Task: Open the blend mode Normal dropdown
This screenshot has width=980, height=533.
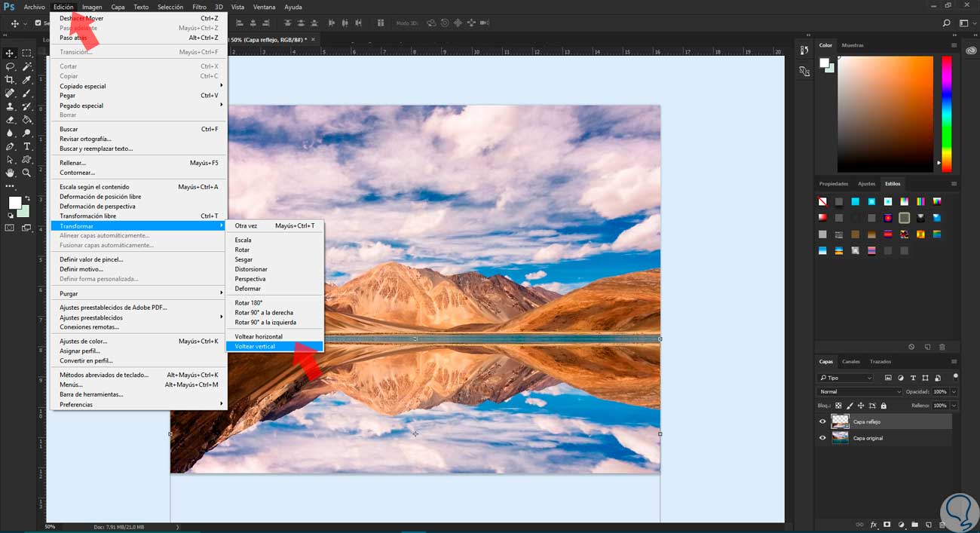Action: tap(859, 391)
